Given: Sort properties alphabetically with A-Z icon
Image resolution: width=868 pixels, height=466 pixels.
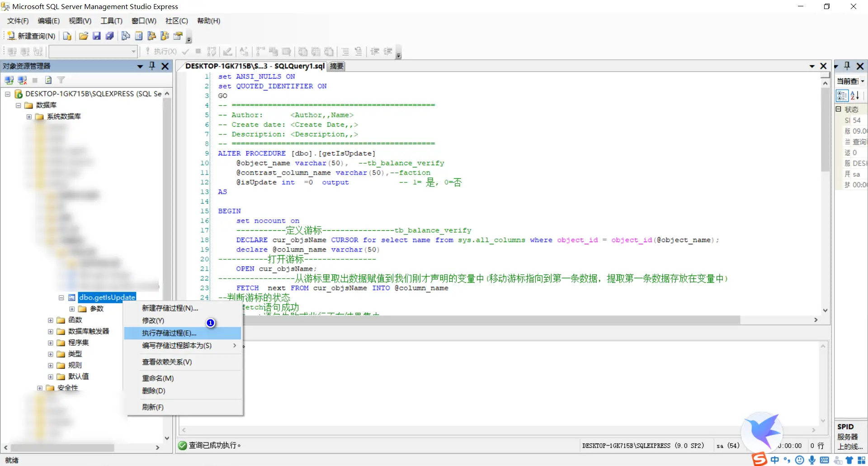Looking at the screenshot, I should click(x=854, y=95).
